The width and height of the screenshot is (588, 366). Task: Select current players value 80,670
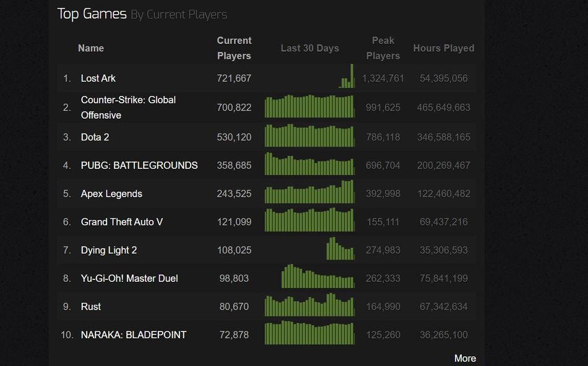click(x=234, y=307)
